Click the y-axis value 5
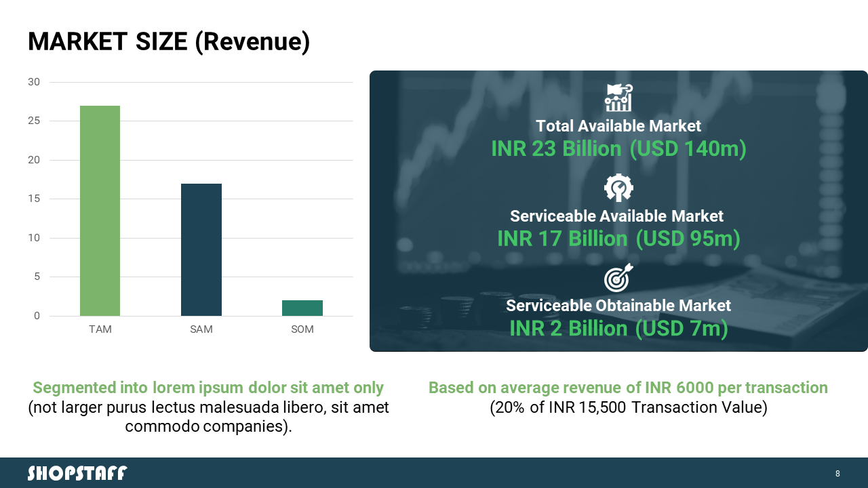Image resolution: width=868 pixels, height=488 pixels. coord(37,277)
